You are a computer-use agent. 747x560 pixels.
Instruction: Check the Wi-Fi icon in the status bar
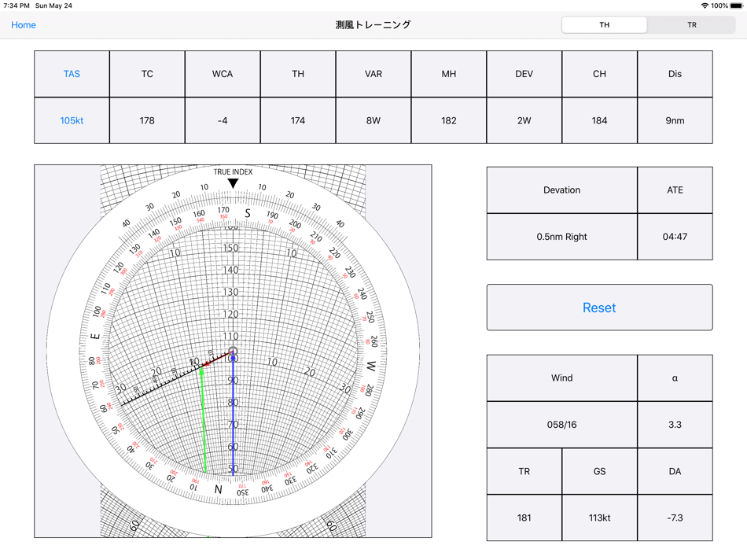[705, 6]
